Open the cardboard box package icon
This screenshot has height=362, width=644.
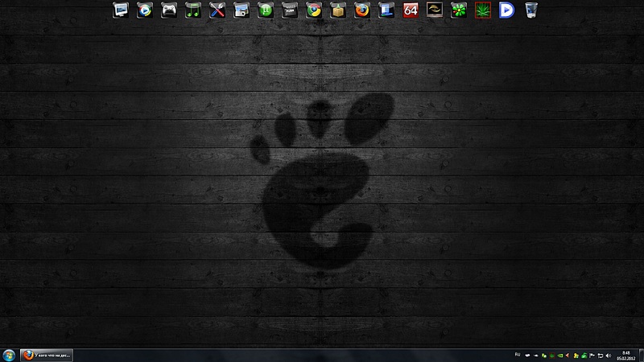point(338,10)
